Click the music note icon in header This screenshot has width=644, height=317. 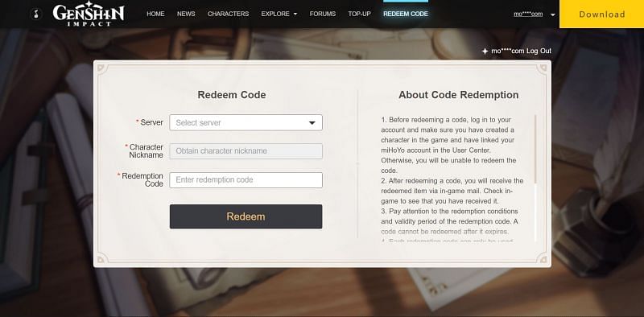[35, 14]
